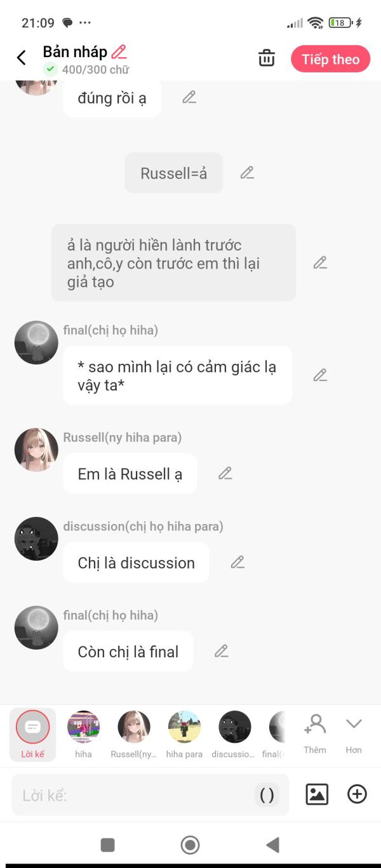Tap the Android home navigation button
Image resolution: width=381 pixels, height=868 pixels.
click(190, 845)
